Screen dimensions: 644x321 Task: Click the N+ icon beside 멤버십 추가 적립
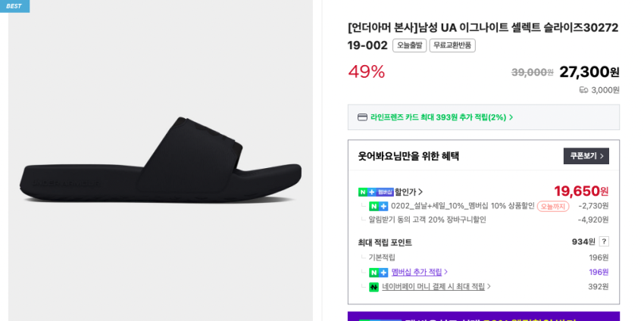pos(378,273)
